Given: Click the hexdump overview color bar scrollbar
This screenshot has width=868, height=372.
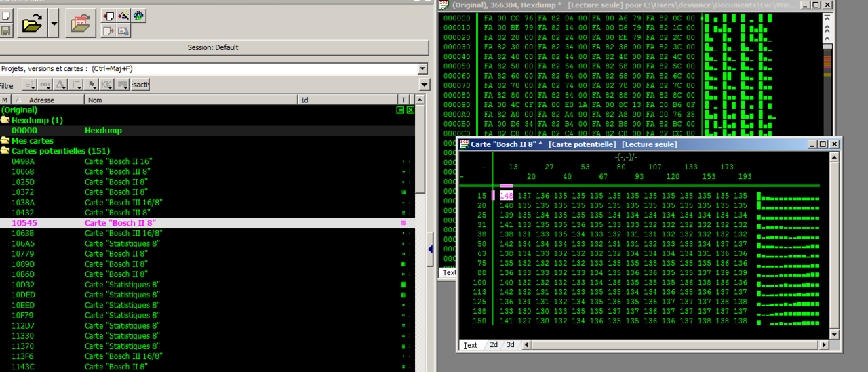Looking at the screenshot, I should pos(827,68).
